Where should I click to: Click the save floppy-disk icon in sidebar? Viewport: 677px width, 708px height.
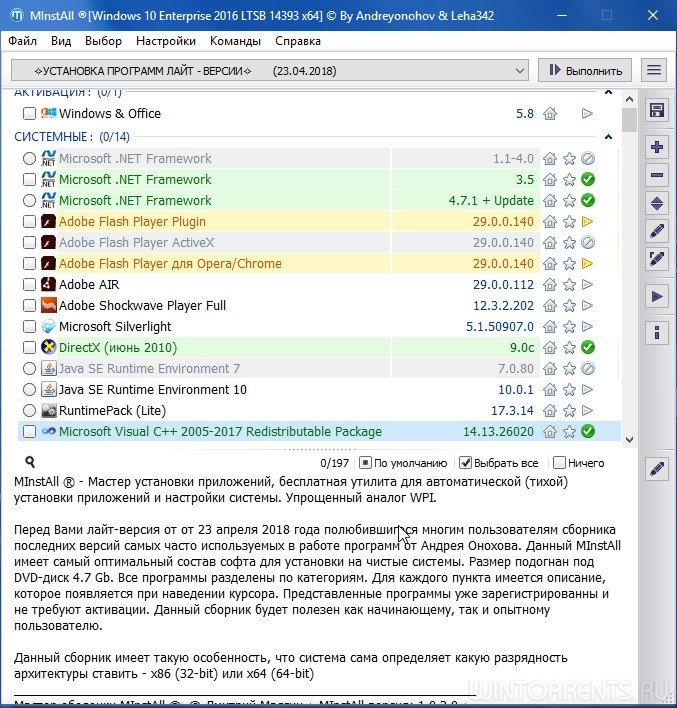coord(657,110)
